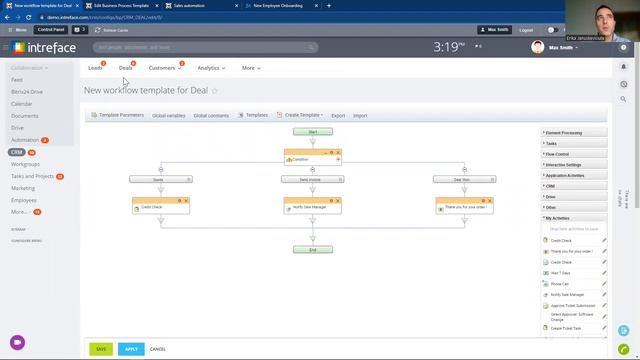Screen dimensions: 640x360
Task: Expand Application Activities group
Action: 574,175
